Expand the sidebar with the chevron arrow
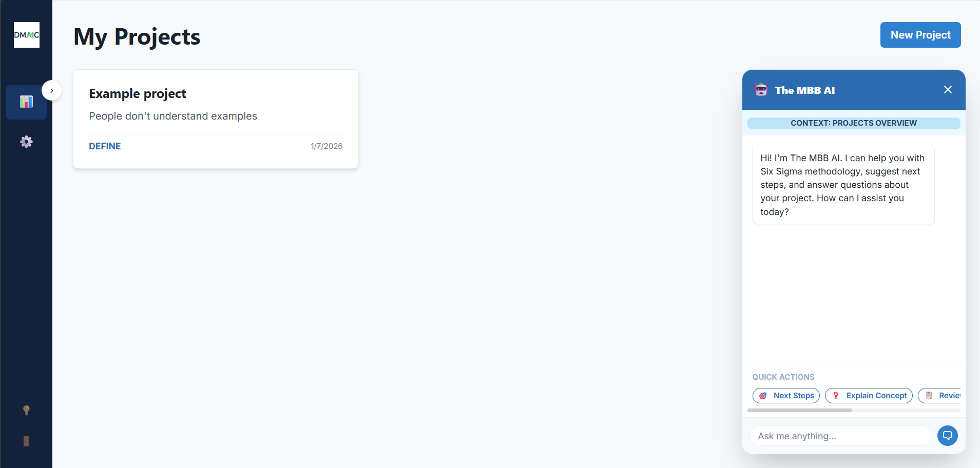The width and height of the screenshot is (980, 468). (x=52, y=91)
